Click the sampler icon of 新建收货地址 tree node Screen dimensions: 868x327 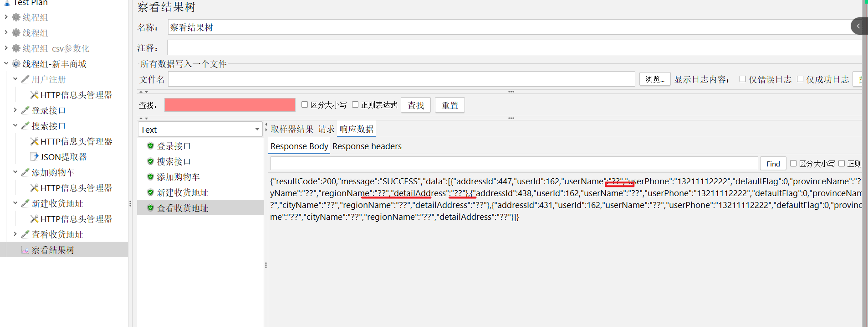click(x=26, y=203)
